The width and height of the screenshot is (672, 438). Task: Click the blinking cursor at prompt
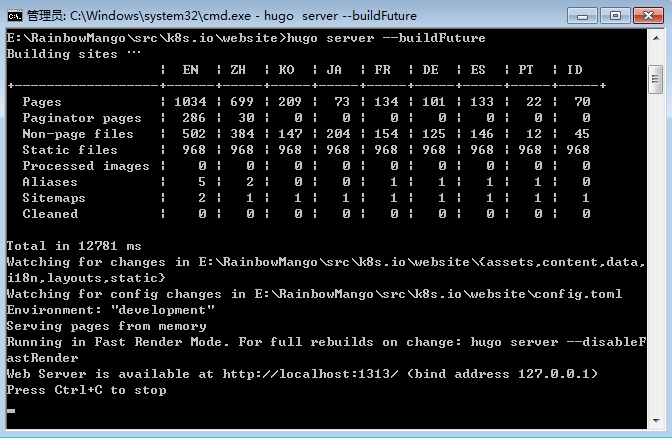(x=11, y=411)
